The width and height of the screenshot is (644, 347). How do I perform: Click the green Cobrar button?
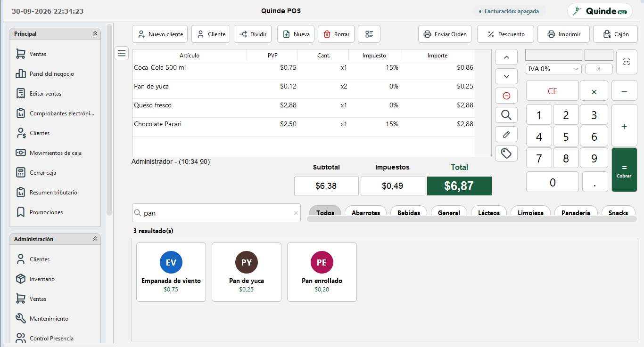(x=624, y=169)
